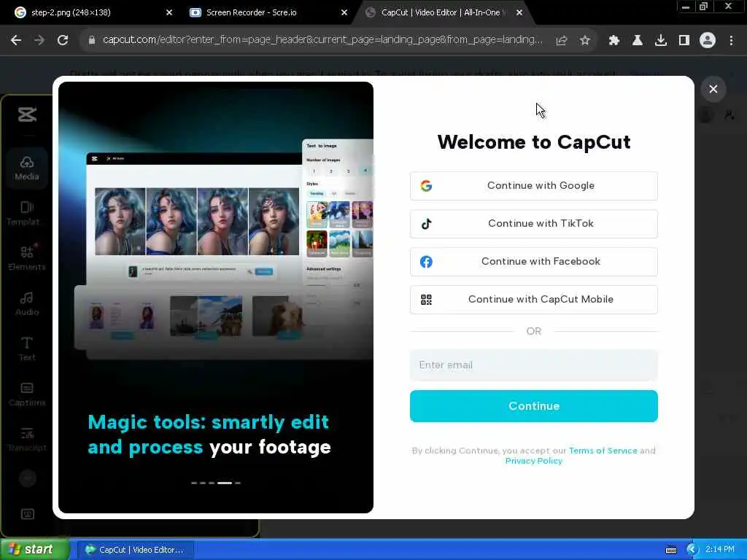Open Chrome three-dot menu
This screenshot has width=747, height=560.
coord(731,41)
